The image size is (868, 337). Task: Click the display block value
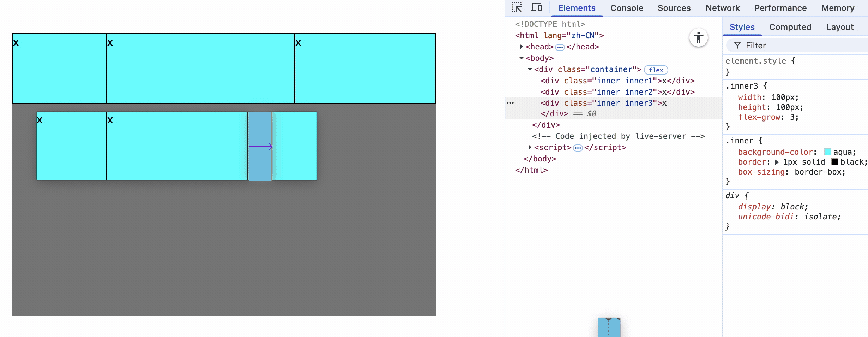click(792, 207)
